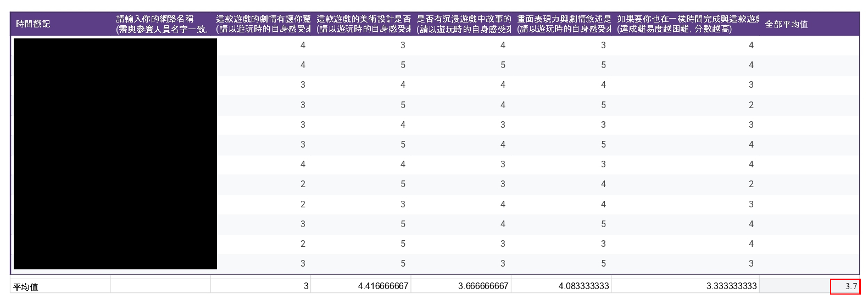This screenshot has width=868, height=305.
Task: Click the 這款遊戲的劇情 column header
Action: click(261, 24)
